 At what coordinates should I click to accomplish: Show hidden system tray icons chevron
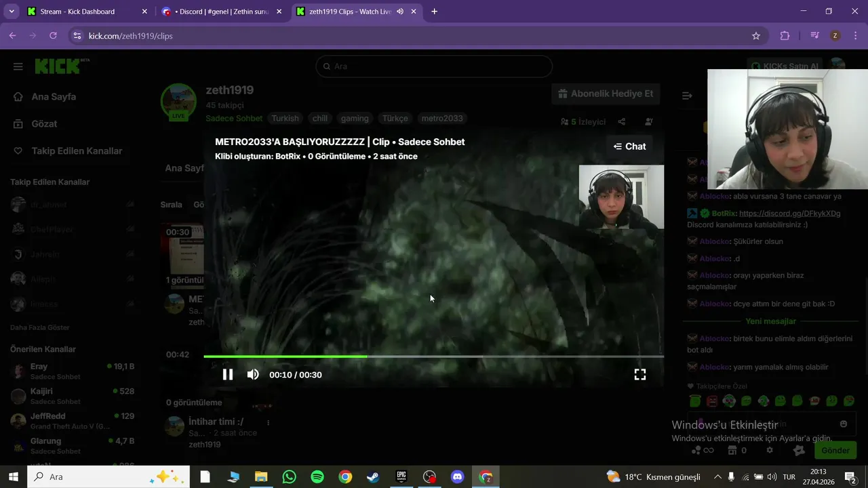(x=717, y=476)
